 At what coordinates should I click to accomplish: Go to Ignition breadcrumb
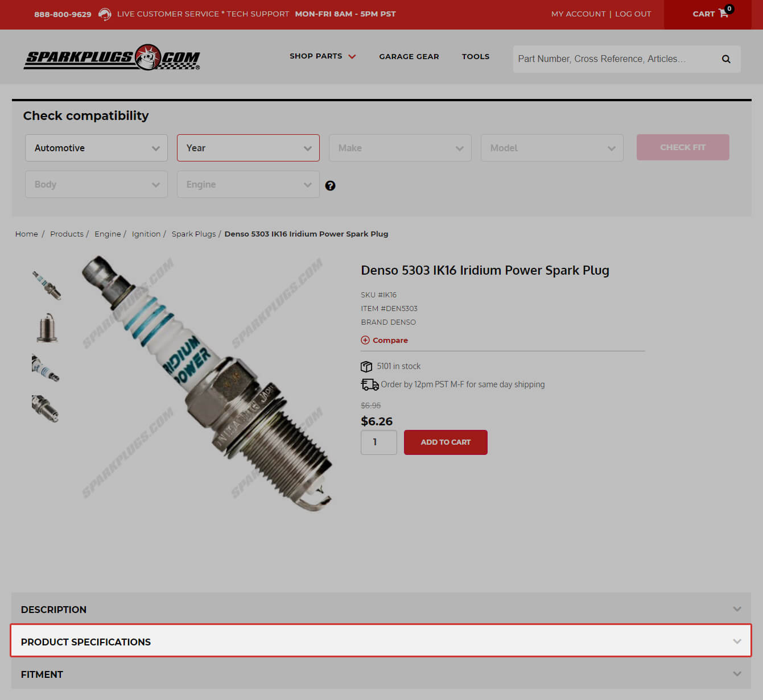tap(146, 234)
